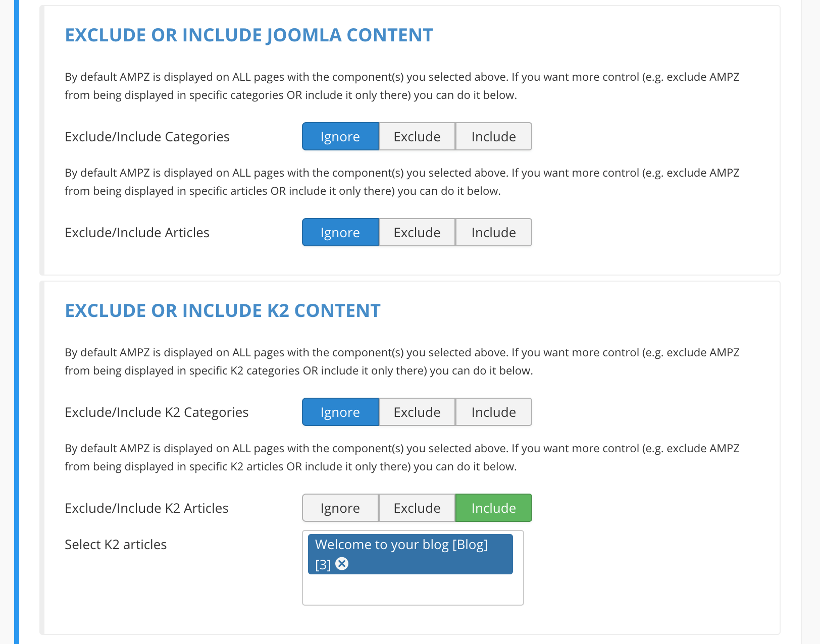Choose Exclude for Joomla Articles

[x=417, y=232]
